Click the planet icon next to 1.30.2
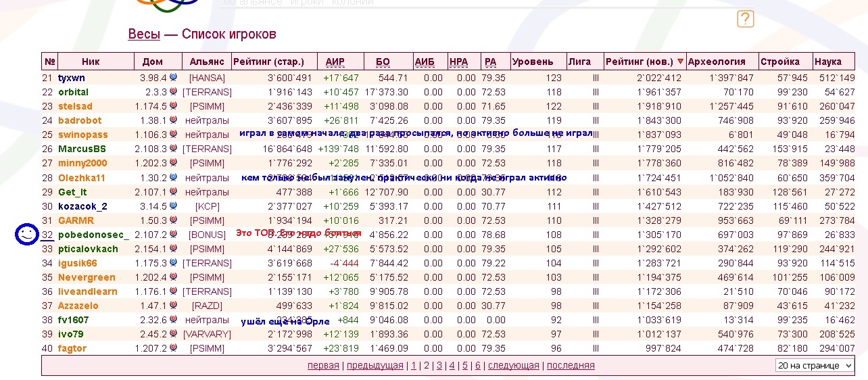Image resolution: width=868 pixels, height=380 pixels. coord(174,177)
